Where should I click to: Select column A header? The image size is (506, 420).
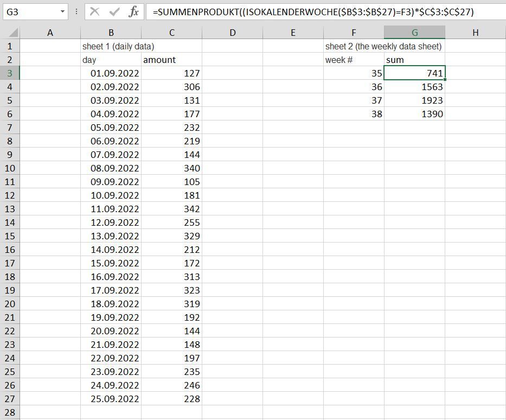point(50,33)
